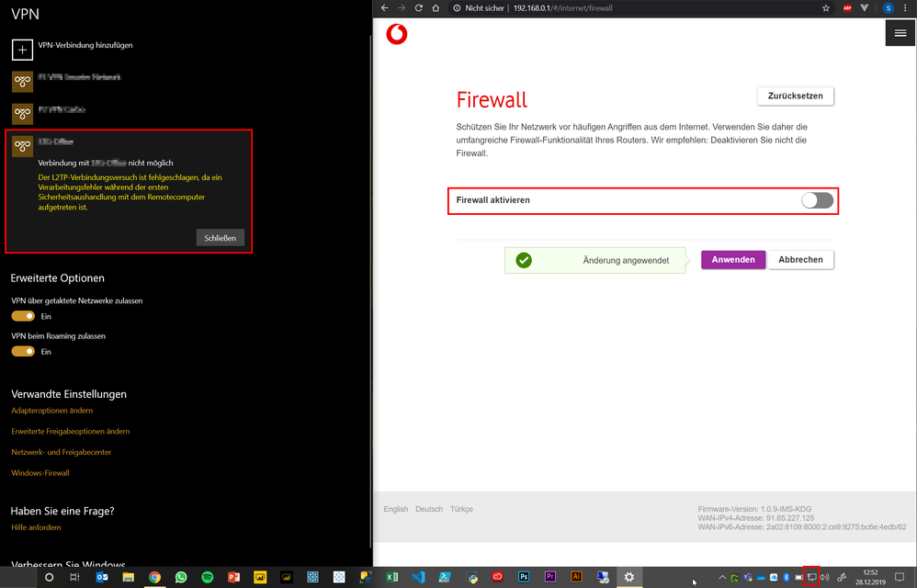This screenshot has width=917, height=588.
Task: Launch Photoshop from the taskbar
Action: pos(523,577)
